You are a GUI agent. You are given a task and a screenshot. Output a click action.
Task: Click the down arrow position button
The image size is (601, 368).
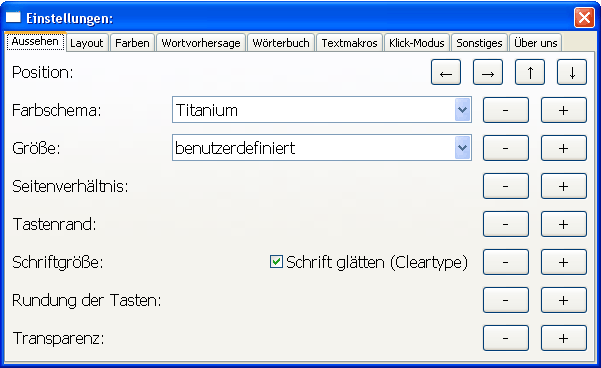[572, 72]
